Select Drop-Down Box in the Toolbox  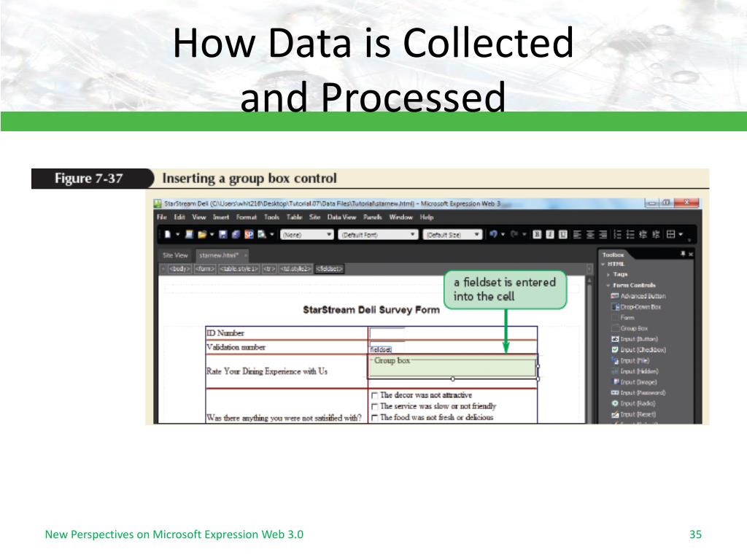point(636,307)
